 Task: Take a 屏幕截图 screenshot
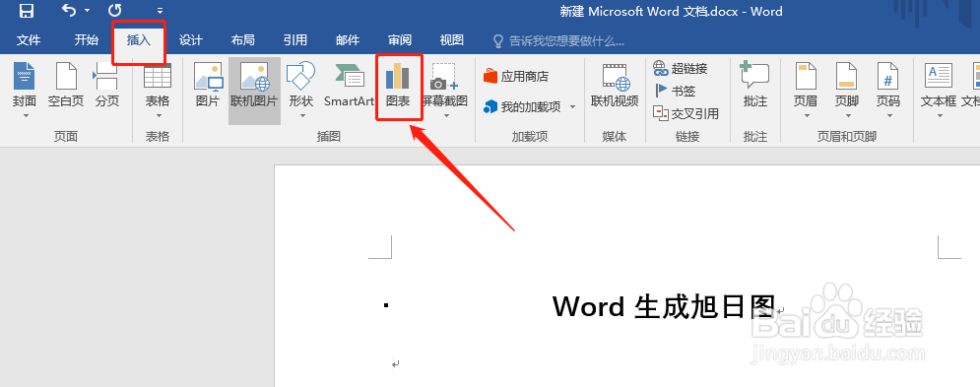tap(445, 84)
